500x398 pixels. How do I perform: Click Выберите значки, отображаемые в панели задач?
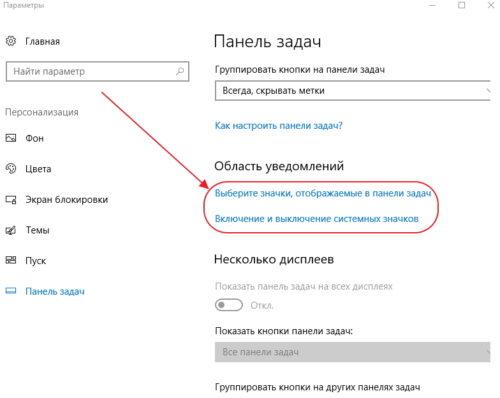[323, 193]
